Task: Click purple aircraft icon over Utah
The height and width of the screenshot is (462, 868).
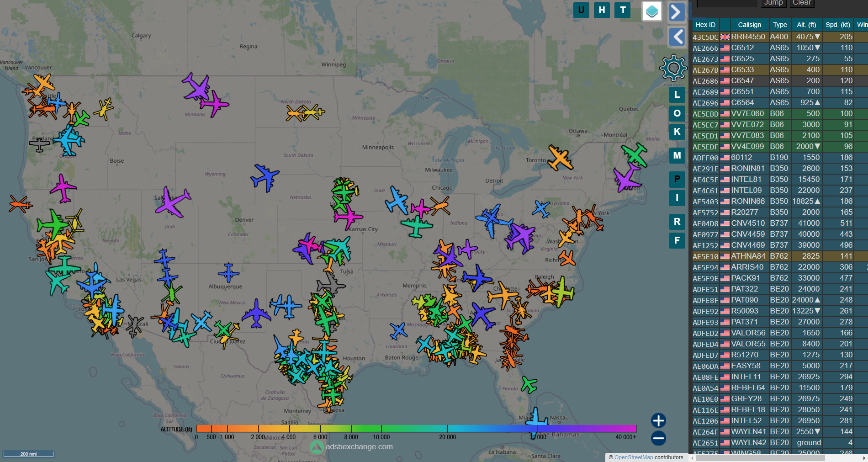Action: pyautogui.click(x=172, y=202)
